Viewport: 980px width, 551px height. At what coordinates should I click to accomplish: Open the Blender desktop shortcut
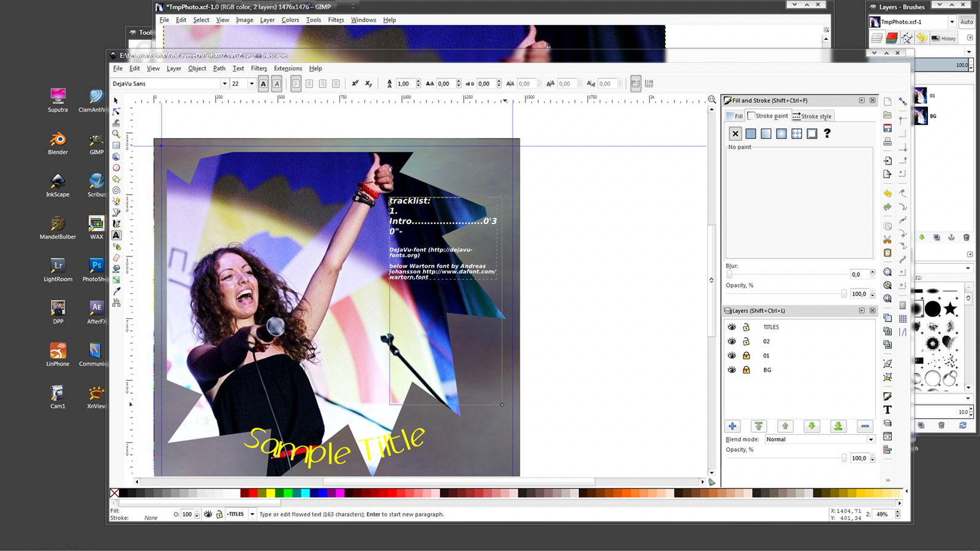point(58,143)
